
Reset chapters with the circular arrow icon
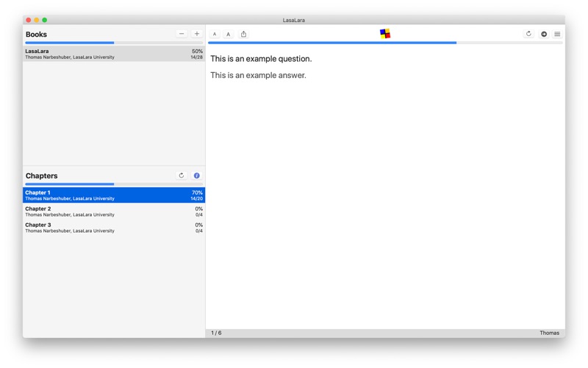(x=182, y=175)
